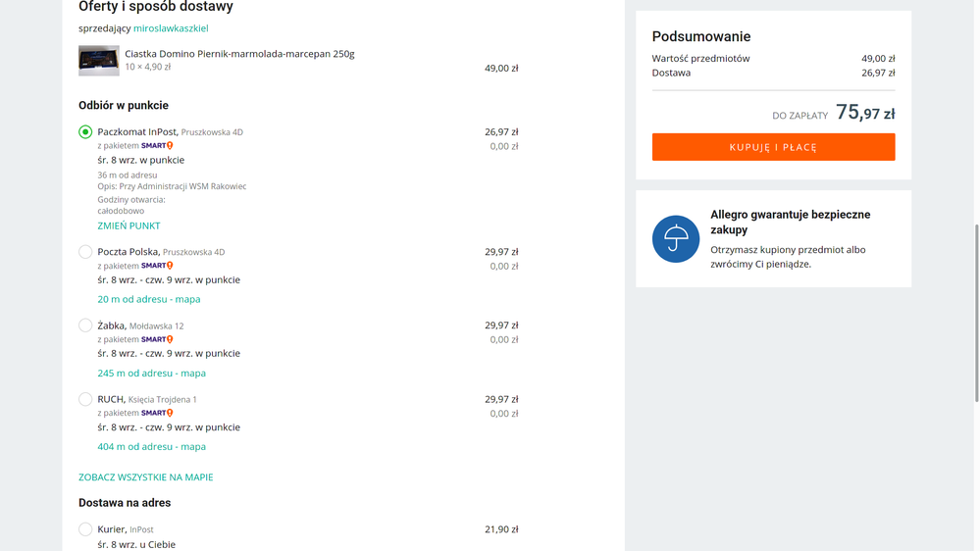980x551 pixels.
Task: Click the Ciastka Domino Piernik product title
Action: pyautogui.click(x=239, y=54)
